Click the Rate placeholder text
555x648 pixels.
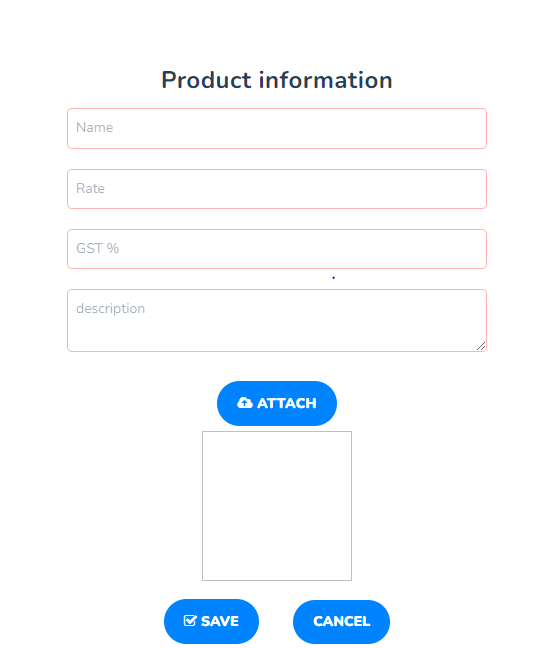pos(91,188)
